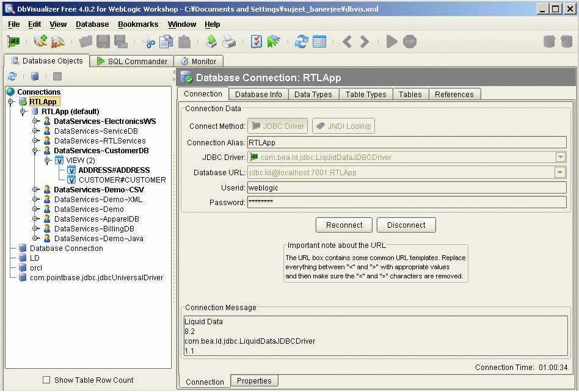
Task: Open the Data Types tab
Action: click(x=313, y=95)
